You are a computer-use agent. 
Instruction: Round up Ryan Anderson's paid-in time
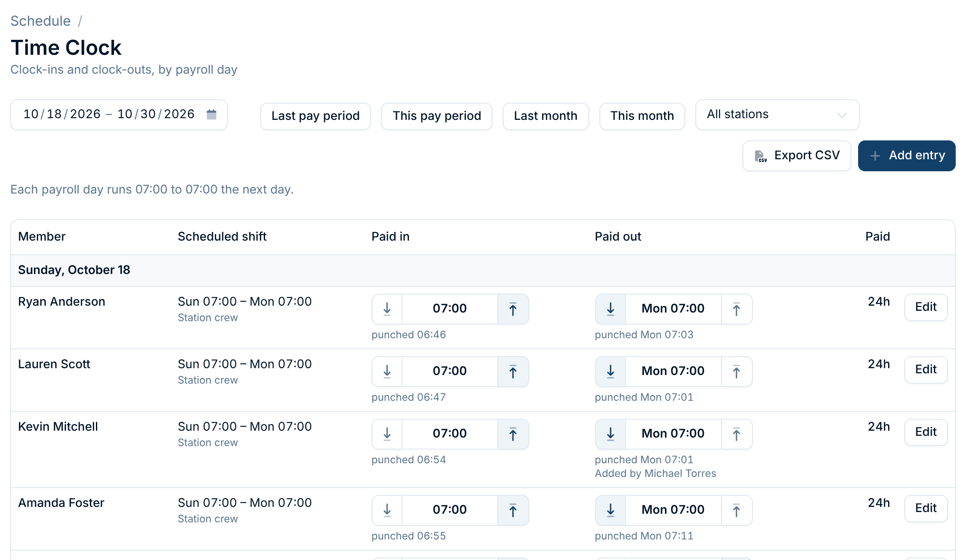click(x=513, y=309)
